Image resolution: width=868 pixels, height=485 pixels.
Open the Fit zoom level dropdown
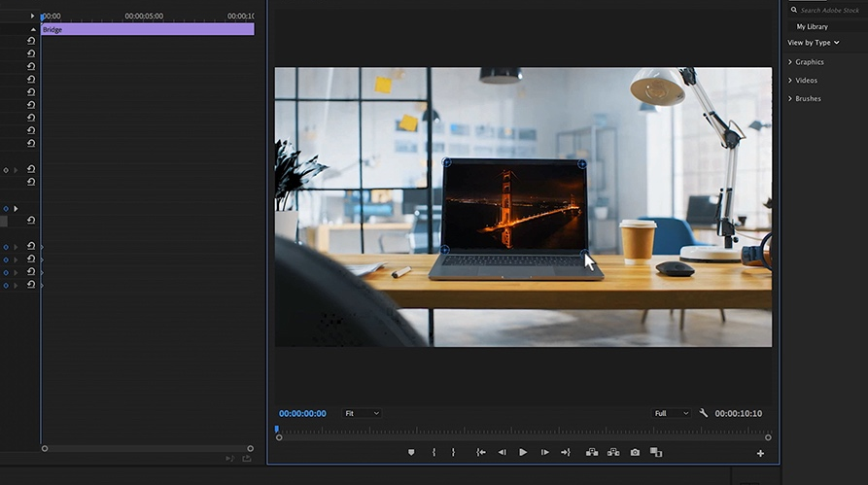click(x=362, y=413)
